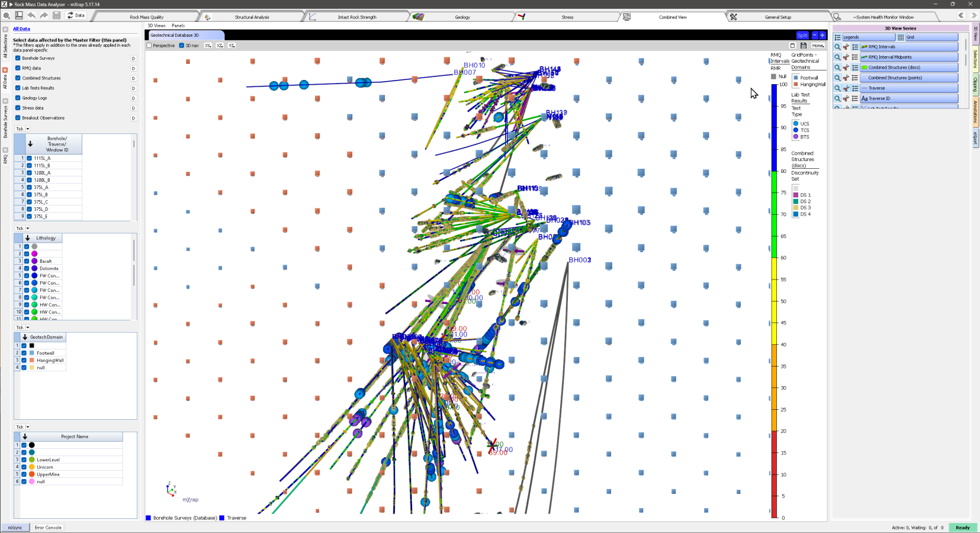980x533 pixels.
Task: Zoom to RMQ Interval Midpoints series
Action: click(x=837, y=57)
